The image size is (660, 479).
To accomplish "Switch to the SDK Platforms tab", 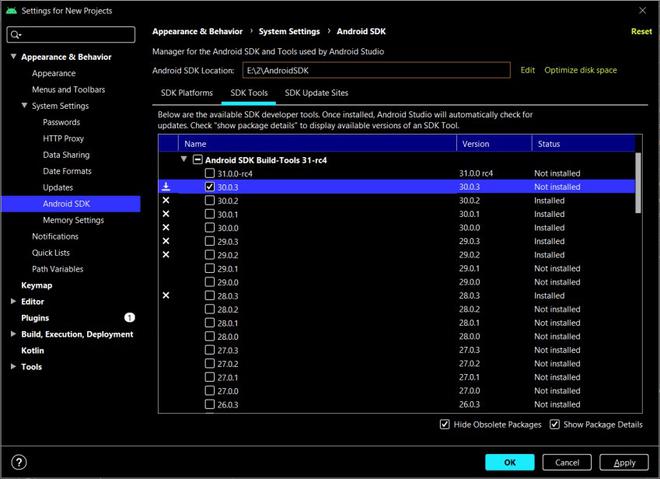I will coord(186,93).
